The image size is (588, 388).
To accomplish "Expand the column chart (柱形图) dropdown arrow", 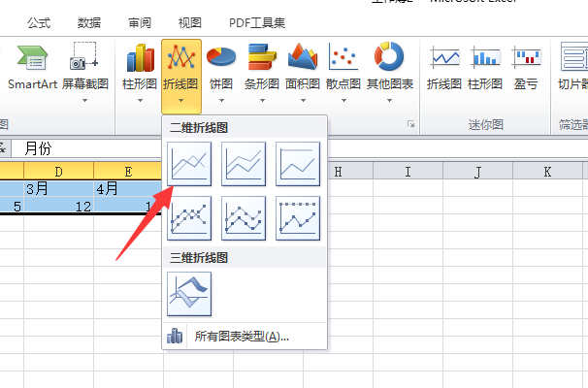I will (140, 101).
